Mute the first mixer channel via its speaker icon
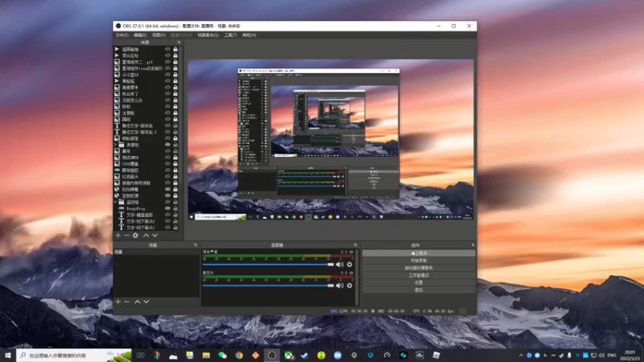This screenshot has width=644, height=362. click(340, 265)
